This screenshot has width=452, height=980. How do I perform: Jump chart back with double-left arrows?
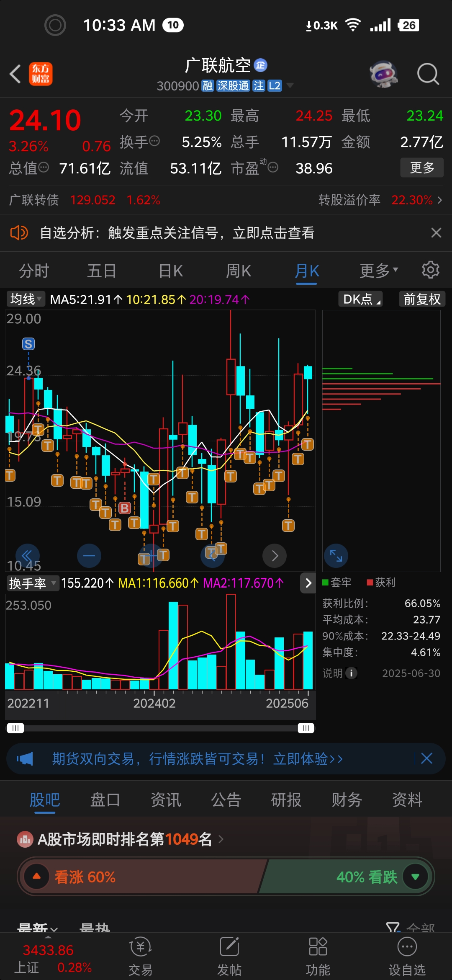[x=28, y=556]
